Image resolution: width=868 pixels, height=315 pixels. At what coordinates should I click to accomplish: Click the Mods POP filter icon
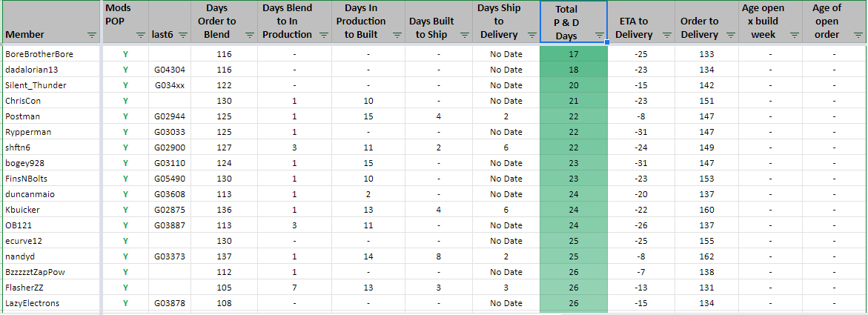140,35
